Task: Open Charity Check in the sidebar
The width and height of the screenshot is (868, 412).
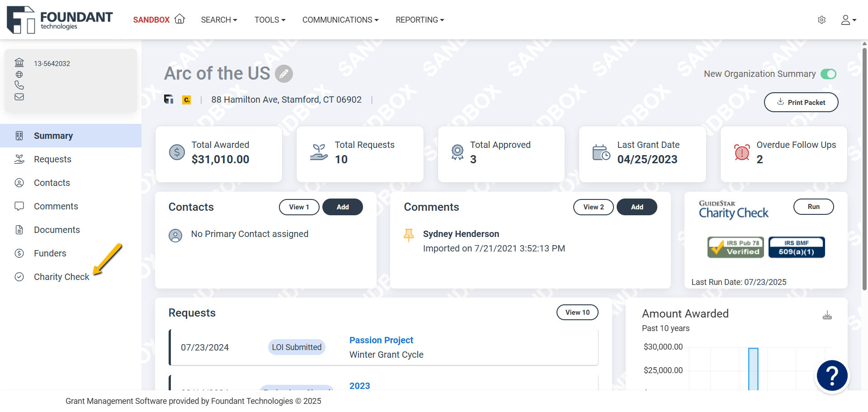Action: click(71, 277)
